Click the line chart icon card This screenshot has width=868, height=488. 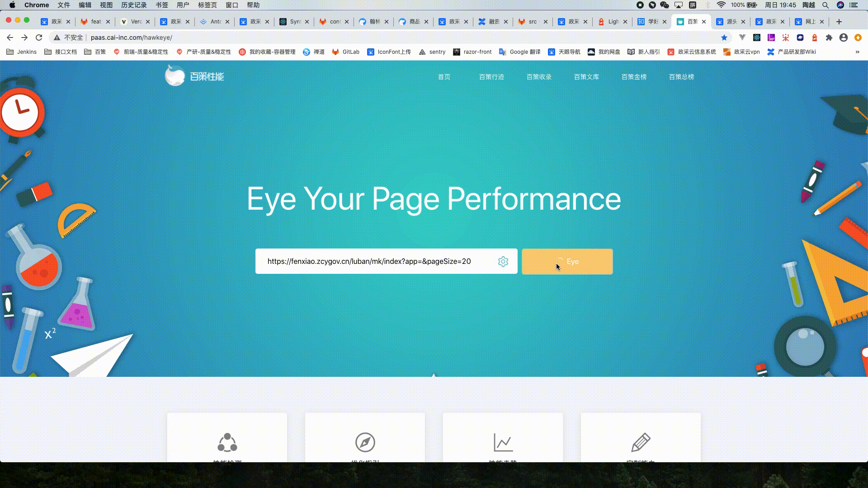pos(503,442)
